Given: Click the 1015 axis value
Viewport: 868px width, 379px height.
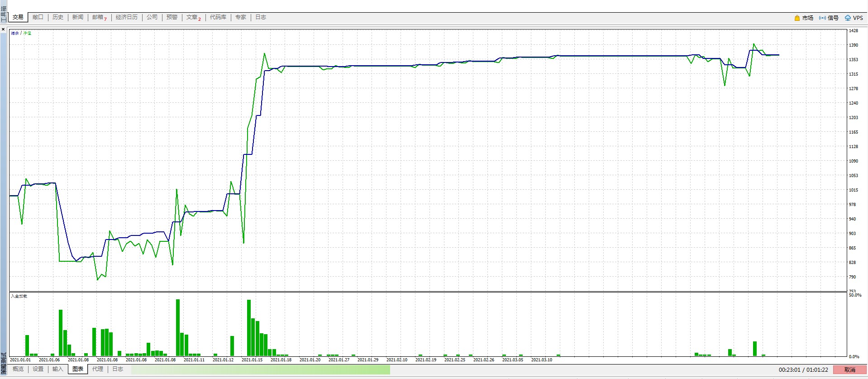Looking at the screenshot, I should pos(853,190).
